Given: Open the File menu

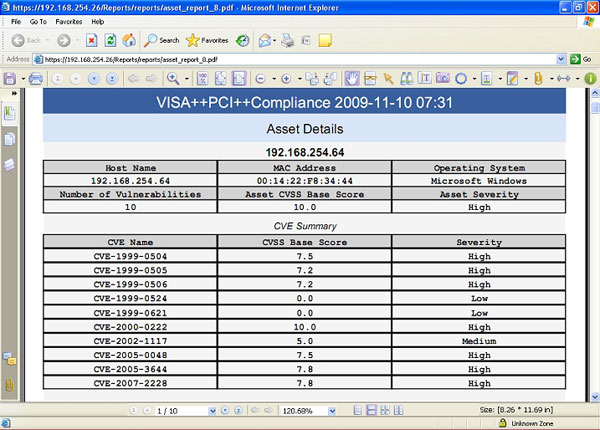Looking at the screenshot, I should [x=16, y=22].
